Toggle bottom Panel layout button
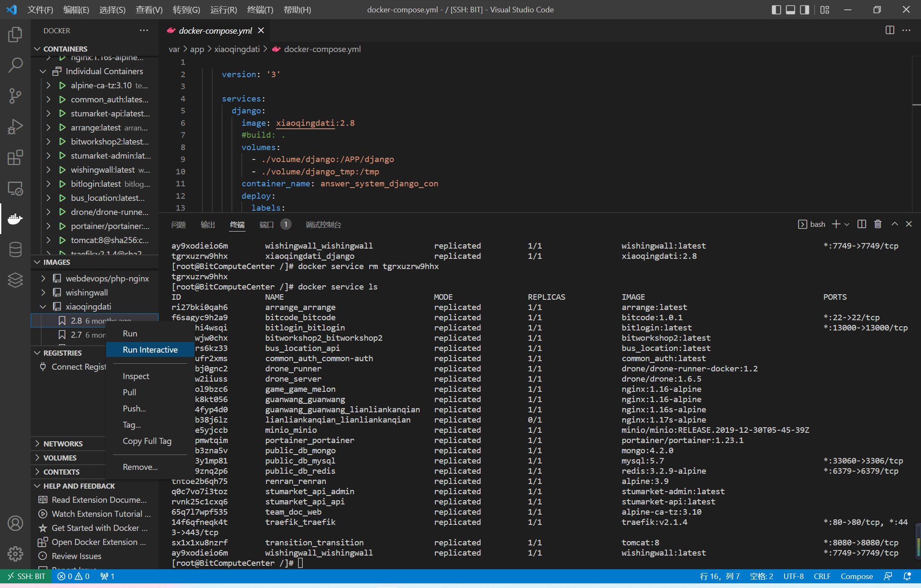Screen dimensions: 921x588 (x=791, y=9)
